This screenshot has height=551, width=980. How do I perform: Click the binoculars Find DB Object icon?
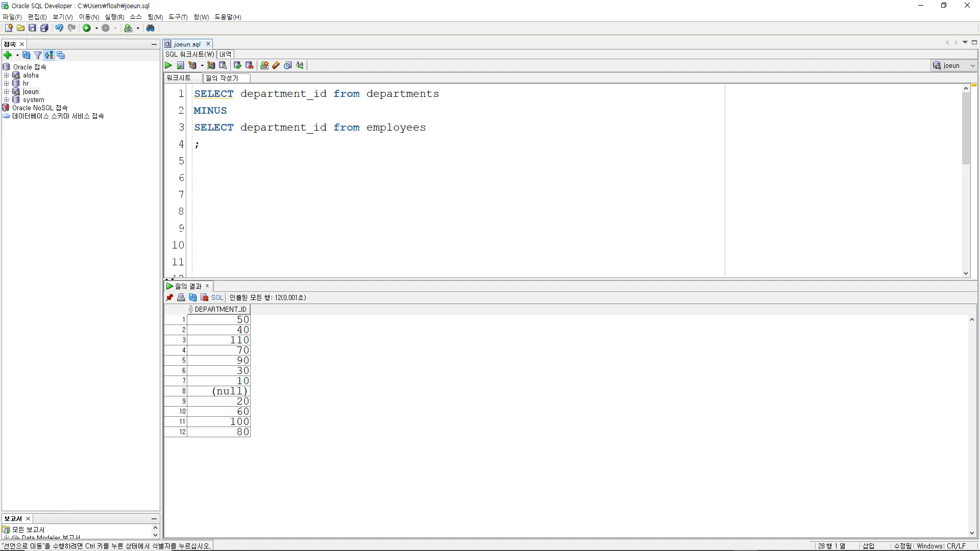[151, 28]
